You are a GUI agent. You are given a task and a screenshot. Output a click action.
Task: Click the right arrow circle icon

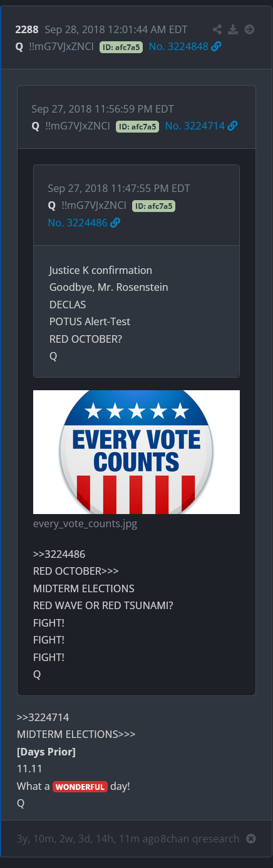[249, 29]
